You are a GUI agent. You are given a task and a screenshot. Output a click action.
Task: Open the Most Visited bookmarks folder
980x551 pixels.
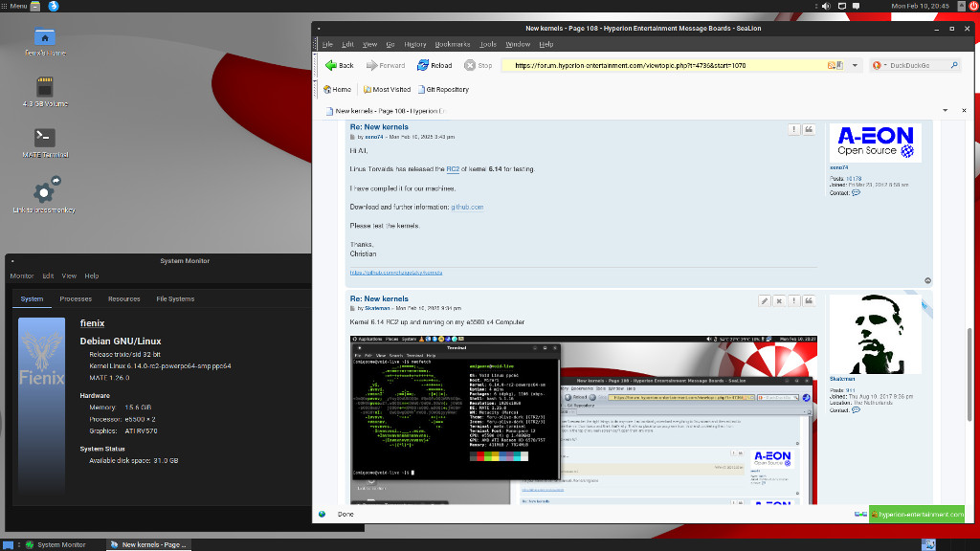pyautogui.click(x=387, y=89)
